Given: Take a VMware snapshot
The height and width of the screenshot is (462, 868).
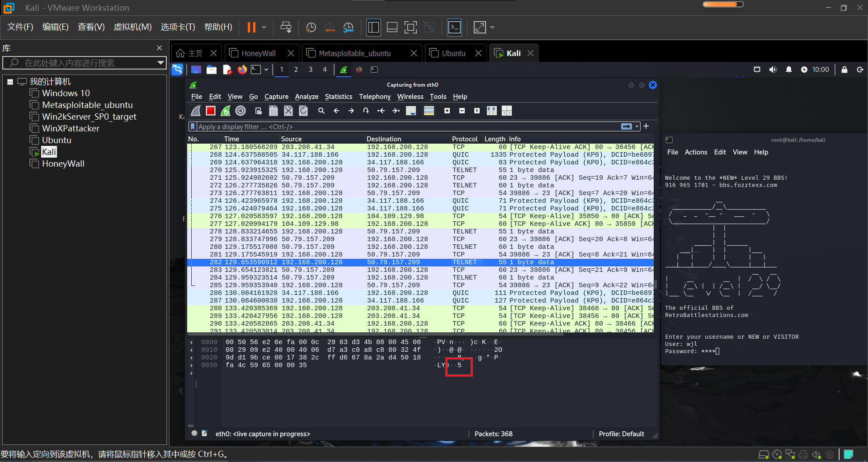Looking at the screenshot, I should coord(311,28).
